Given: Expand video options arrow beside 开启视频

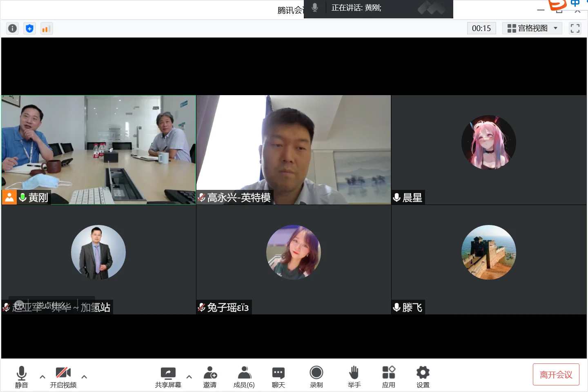Looking at the screenshot, I should pos(84,376).
